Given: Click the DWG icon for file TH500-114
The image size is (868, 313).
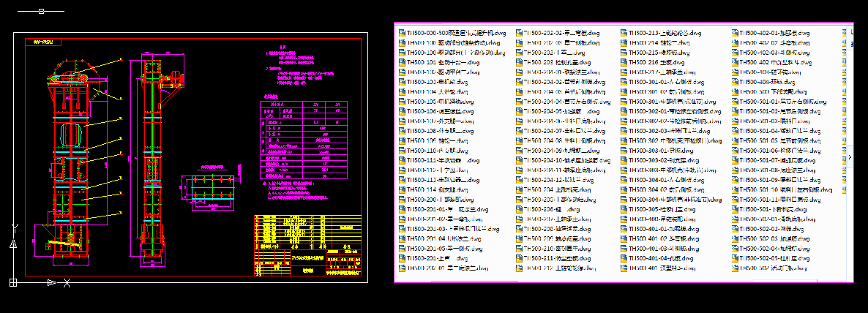Looking at the screenshot, I should tap(402, 190).
